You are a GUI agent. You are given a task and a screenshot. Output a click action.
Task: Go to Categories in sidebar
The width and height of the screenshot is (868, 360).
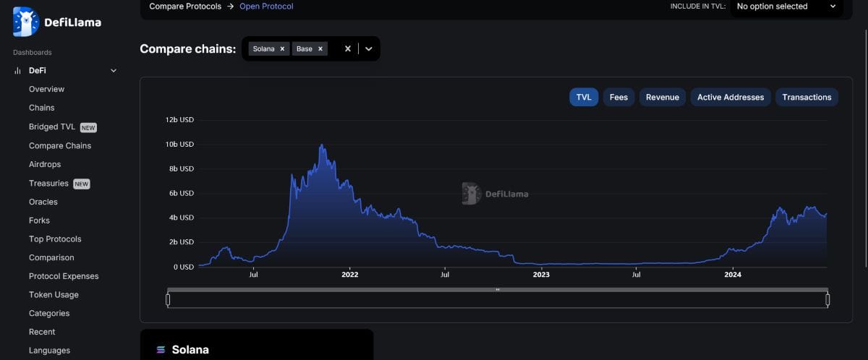[49, 314]
